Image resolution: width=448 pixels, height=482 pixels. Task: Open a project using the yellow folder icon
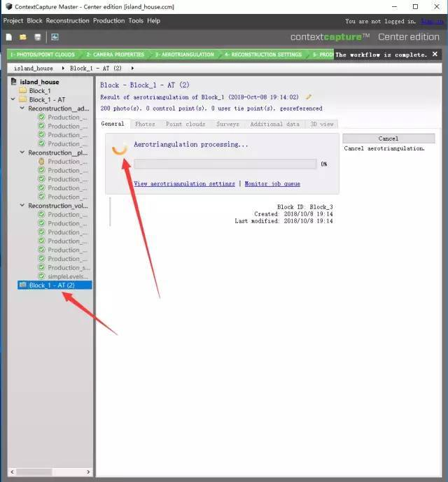pyautogui.click(x=23, y=37)
